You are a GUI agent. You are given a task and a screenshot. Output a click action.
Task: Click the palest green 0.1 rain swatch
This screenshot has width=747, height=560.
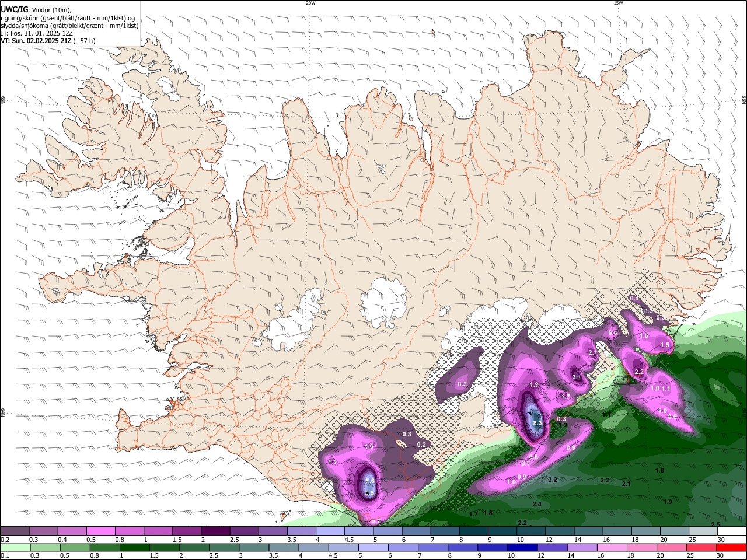pyautogui.click(x=15, y=548)
